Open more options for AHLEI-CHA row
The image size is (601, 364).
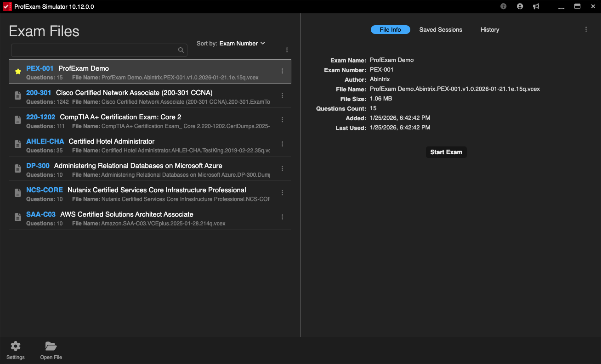click(x=282, y=144)
